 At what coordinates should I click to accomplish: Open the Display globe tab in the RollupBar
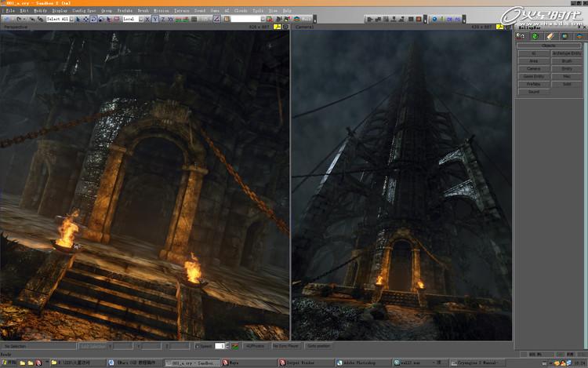tap(564, 36)
